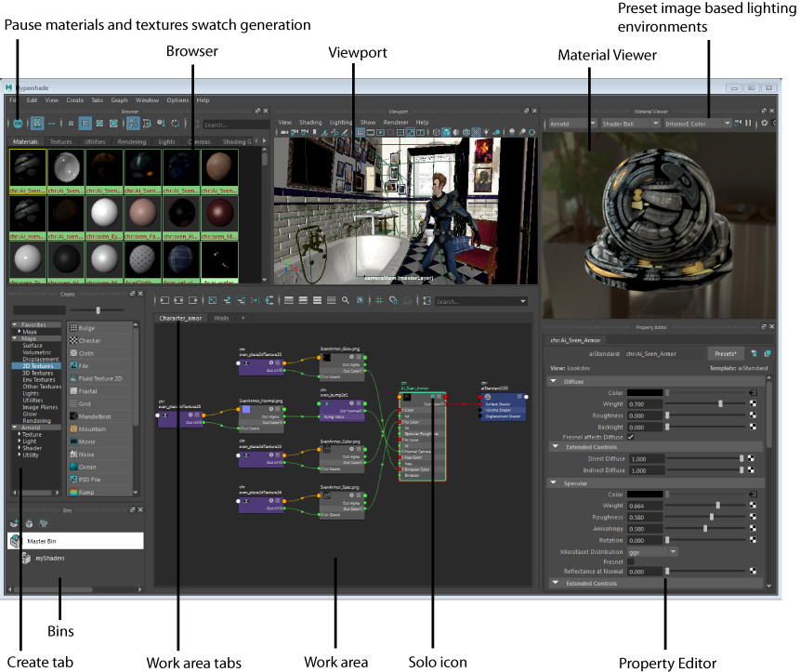The height and width of the screenshot is (672, 800).
Task: Adjust the Diffuse Weight slider
Action: click(720, 403)
